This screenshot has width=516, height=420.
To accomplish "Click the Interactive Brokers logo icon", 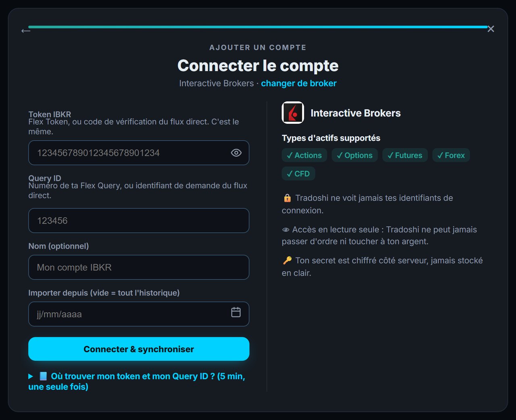I will [x=293, y=112].
